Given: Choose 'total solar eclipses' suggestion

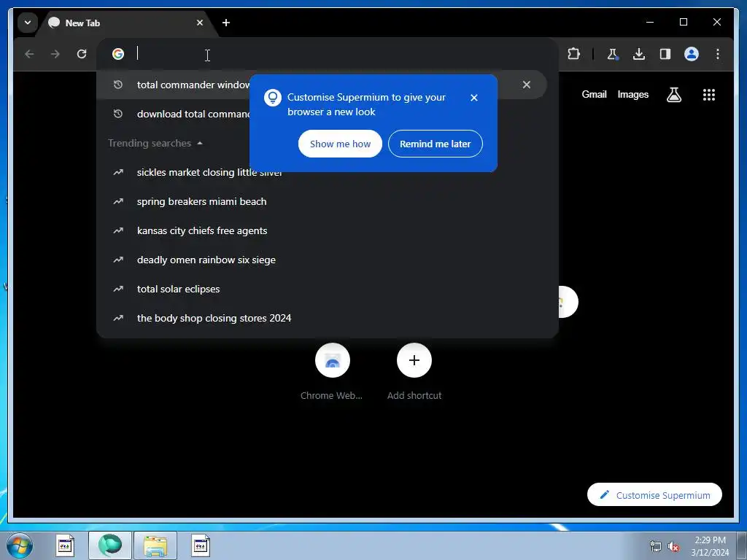Looking at the screenshot, I should tap(322, 289).
